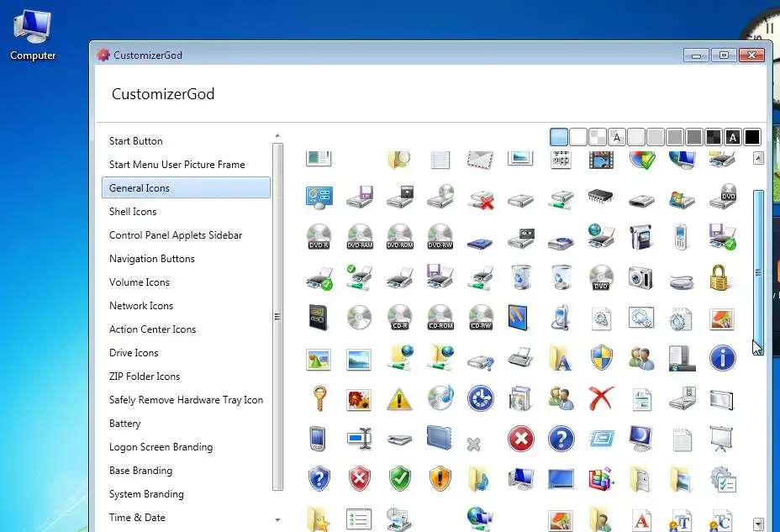Screen dimensions: 780x532
Task: Select the DVD-ROM disc icon
Action: [x=400, y=236]
